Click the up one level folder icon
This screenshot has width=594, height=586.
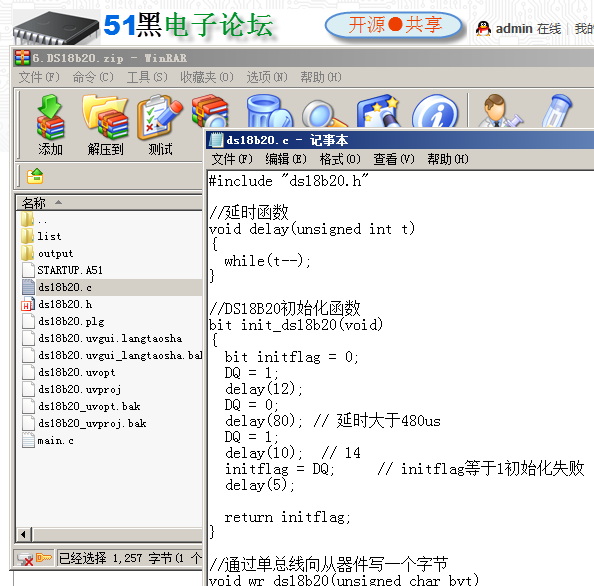click(35, 176)
